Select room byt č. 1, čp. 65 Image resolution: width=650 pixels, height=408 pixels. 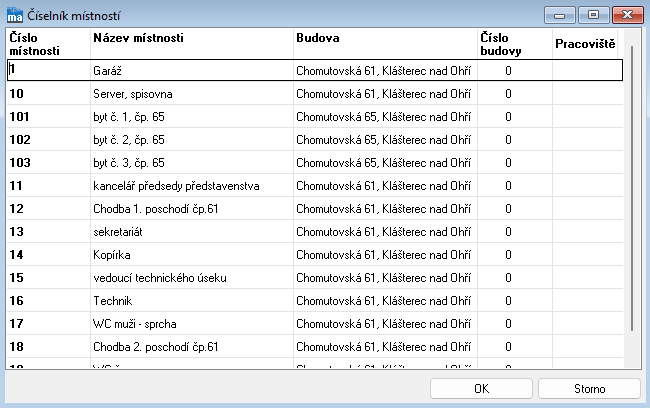point(315,117)
